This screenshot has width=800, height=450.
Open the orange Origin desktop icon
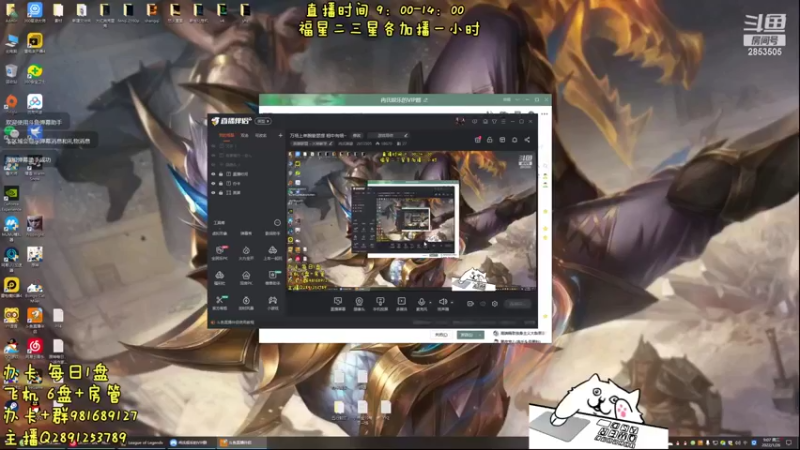click(11, 102)
